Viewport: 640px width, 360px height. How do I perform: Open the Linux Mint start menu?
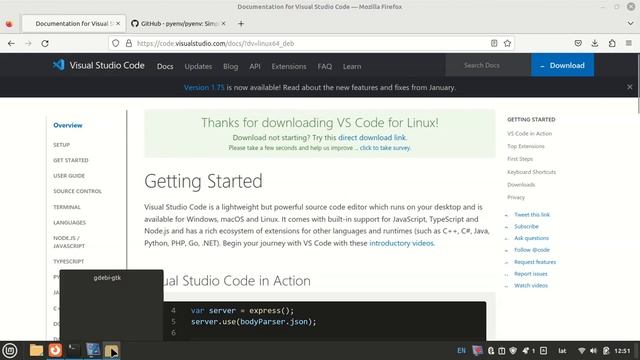[x=10, y=350]
